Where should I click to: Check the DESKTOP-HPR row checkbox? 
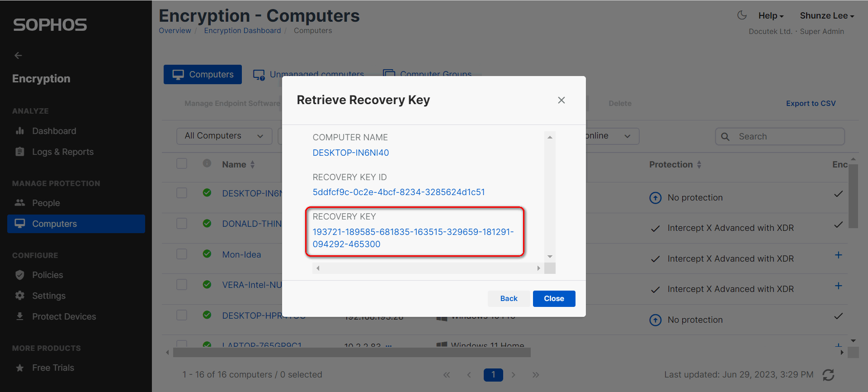point(182,315)
